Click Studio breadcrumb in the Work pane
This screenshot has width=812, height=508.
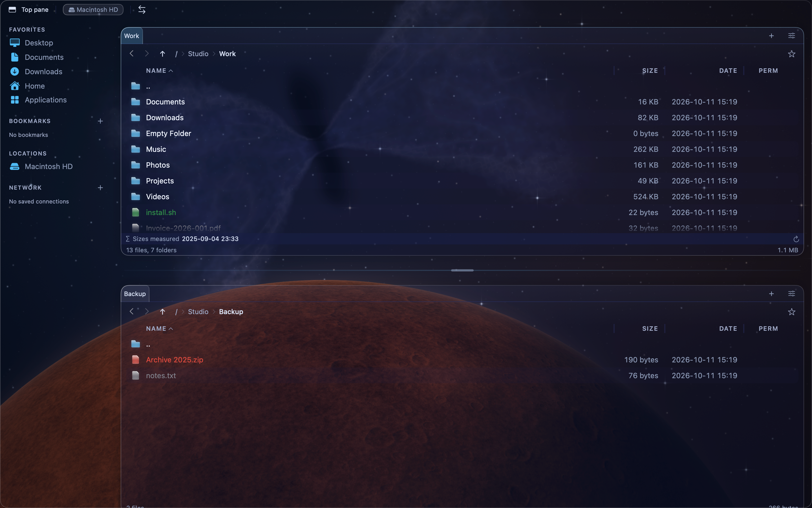198,54
